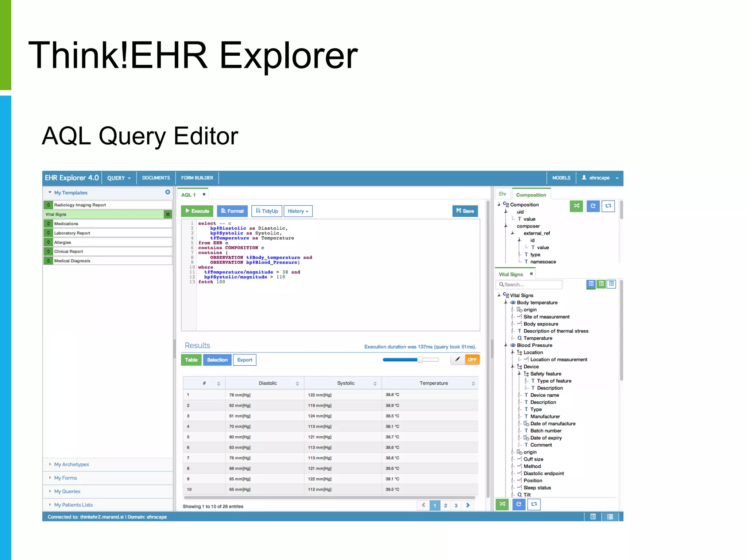This screenshot has height=560, width=747.
Task: Click retweet icon in Composition panel
Action: (608, 206)
